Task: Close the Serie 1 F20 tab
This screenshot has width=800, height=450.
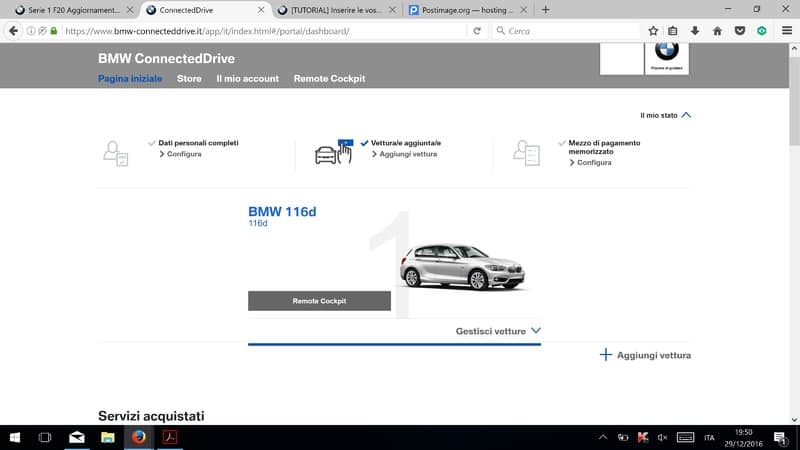Action: [130, 10]
